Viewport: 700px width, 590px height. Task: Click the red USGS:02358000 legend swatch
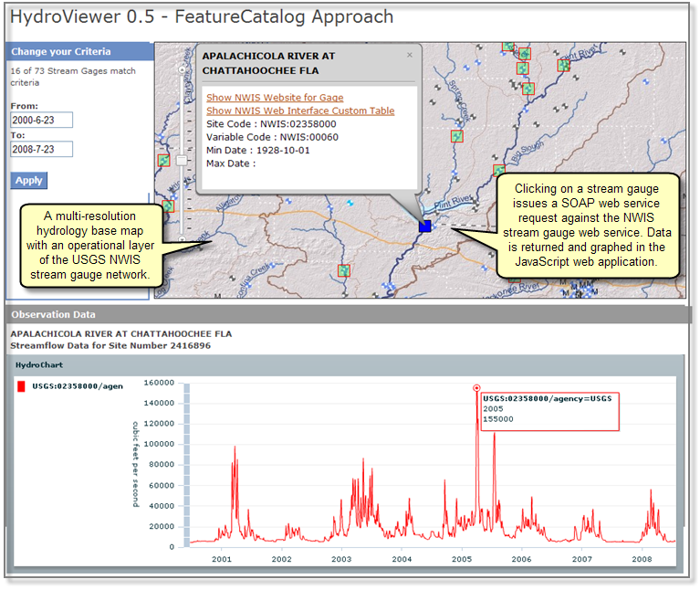tap(21, 386)
